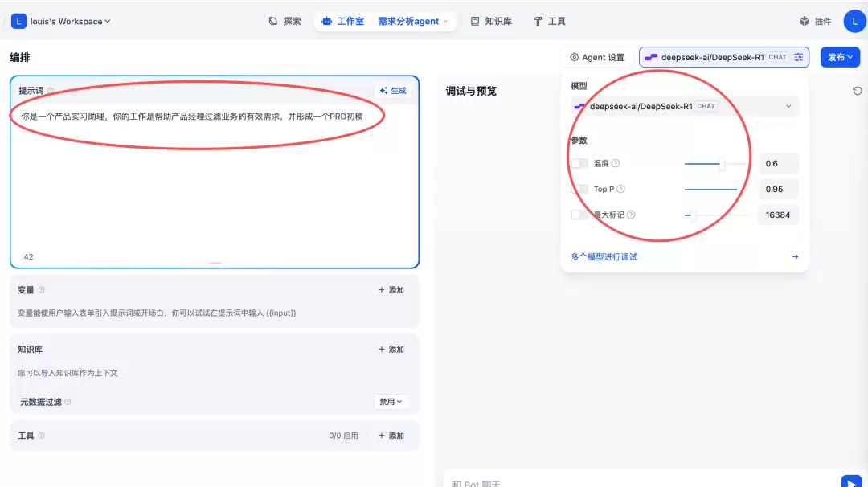The width and height of the screenshot is (868, 487).
Task: Open the 探索 explore tab
Action: pyautogui.click(x=285, y=21)
